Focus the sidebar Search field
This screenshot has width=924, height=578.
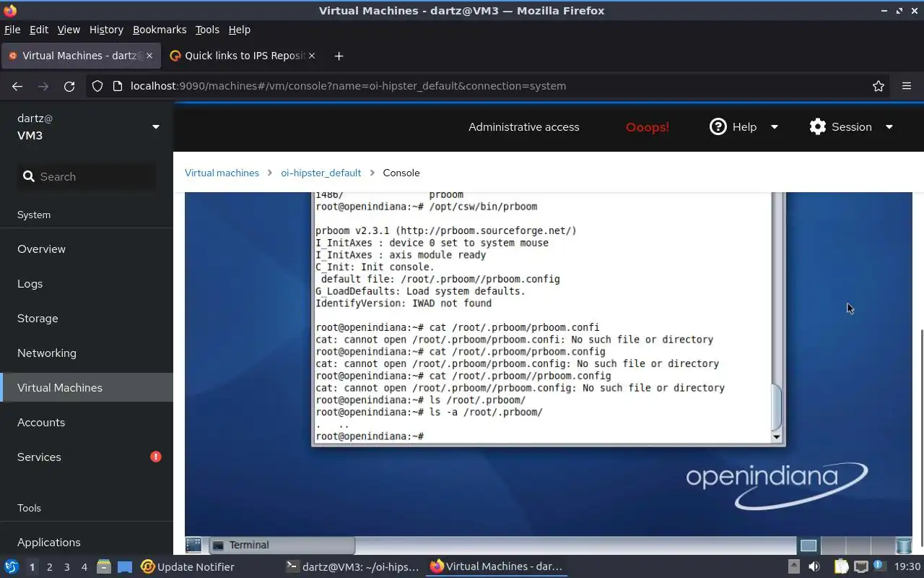click(x=87, y=176)
